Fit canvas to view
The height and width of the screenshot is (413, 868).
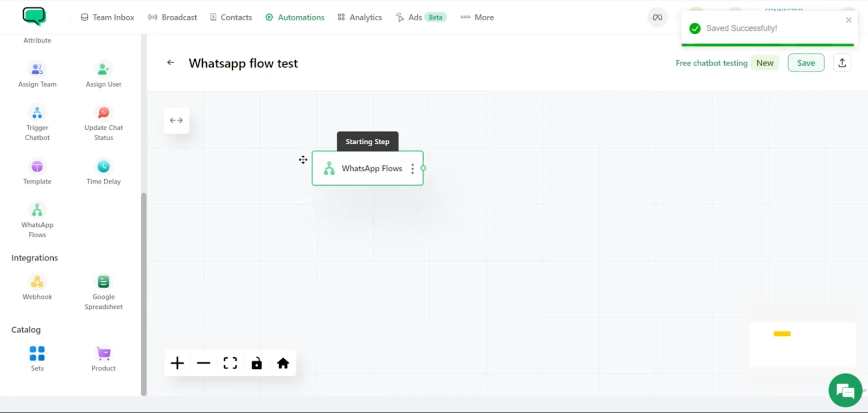230,363
